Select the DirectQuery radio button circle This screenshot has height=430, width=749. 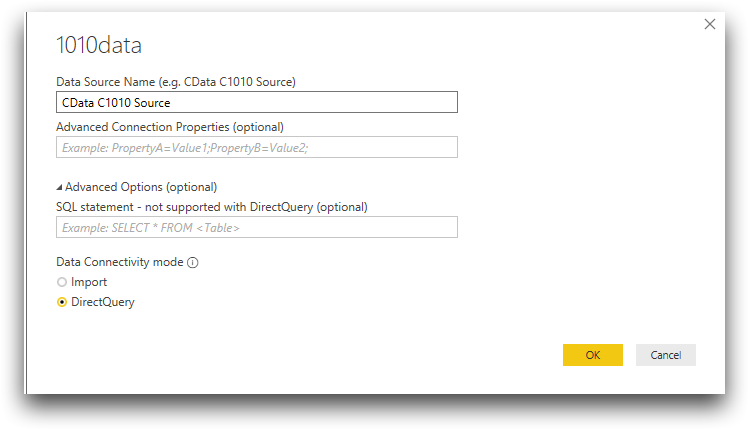(62, 302)
